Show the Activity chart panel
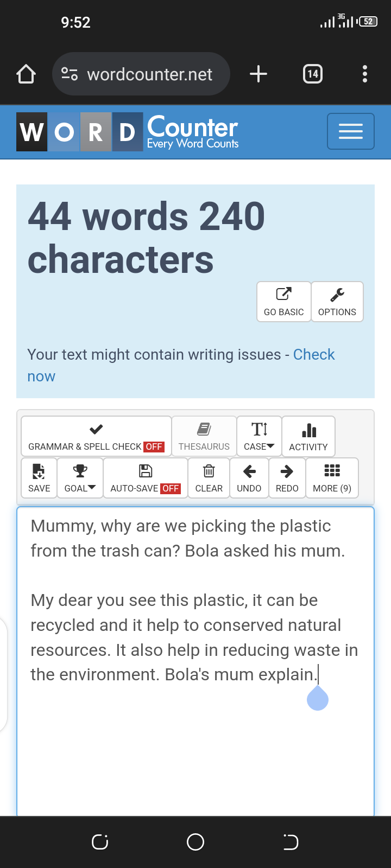This screenshot has width=391, height=868. [308, 436]
